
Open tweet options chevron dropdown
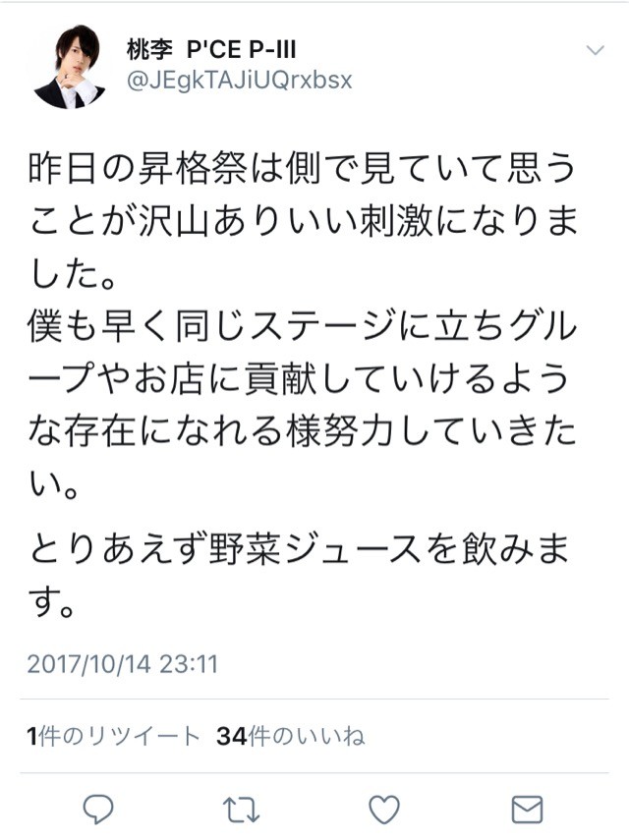pos(596,50)
